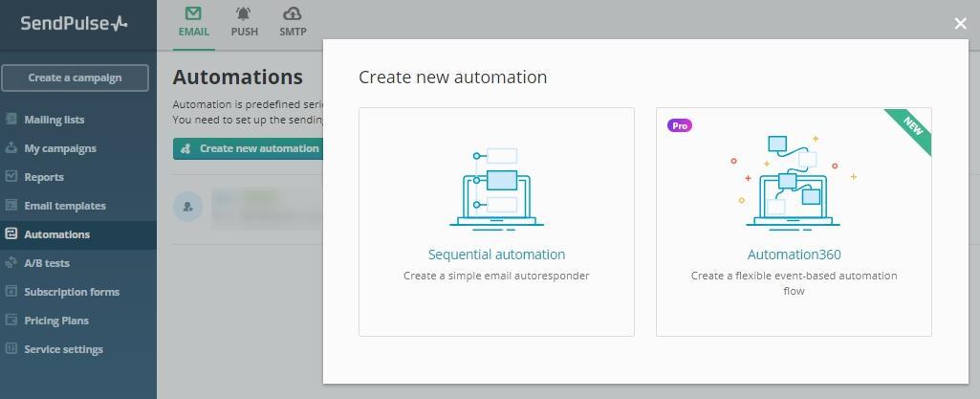The image size is (980, 399).
Task: Click the SMTP cloud icon
Action: click(x=293, y=13)
